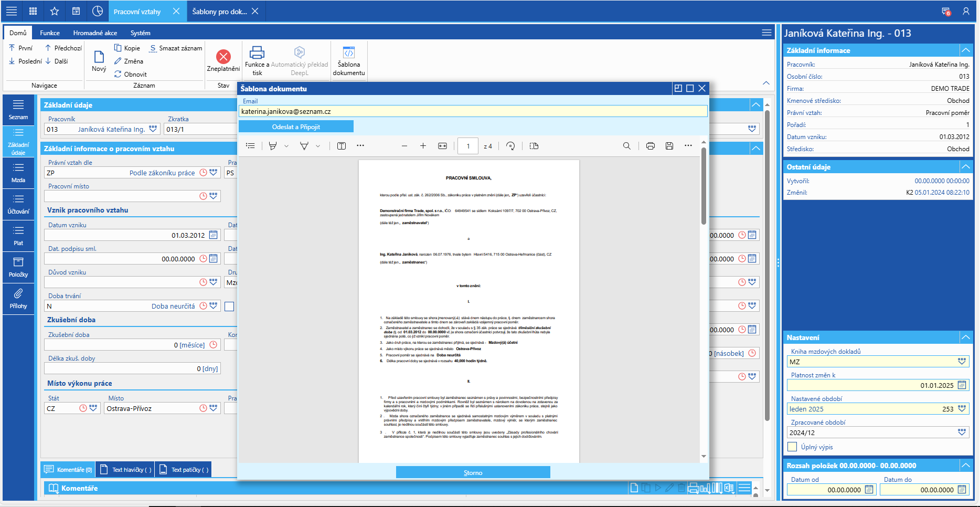This screenshot has height=507, width=980.
Task: Rotate the document page in viewer
Action: 510,146
